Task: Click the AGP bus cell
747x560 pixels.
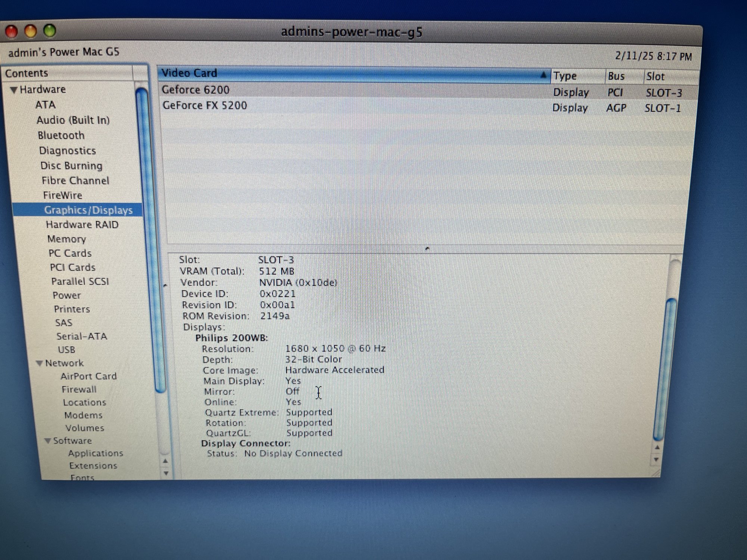Action: (616, 108)
